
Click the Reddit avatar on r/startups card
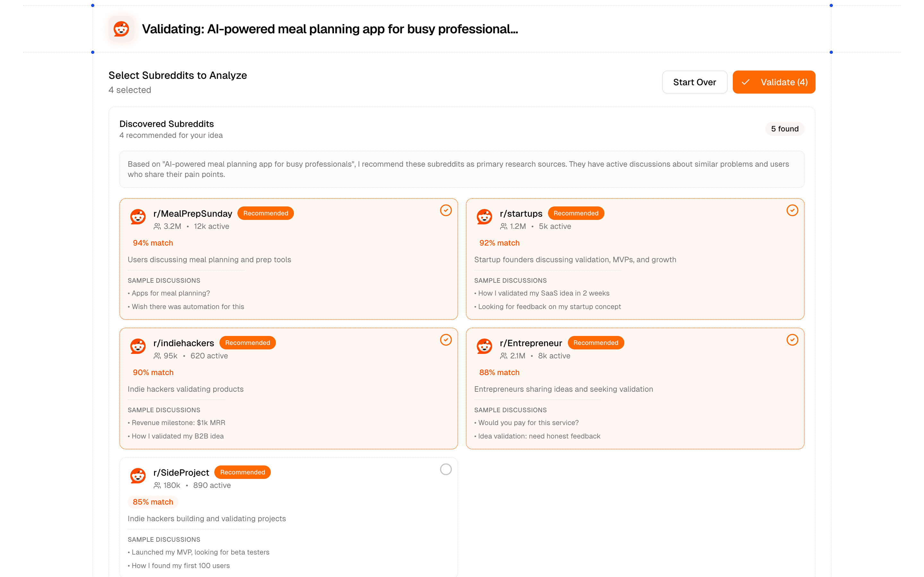click(484, 217)
